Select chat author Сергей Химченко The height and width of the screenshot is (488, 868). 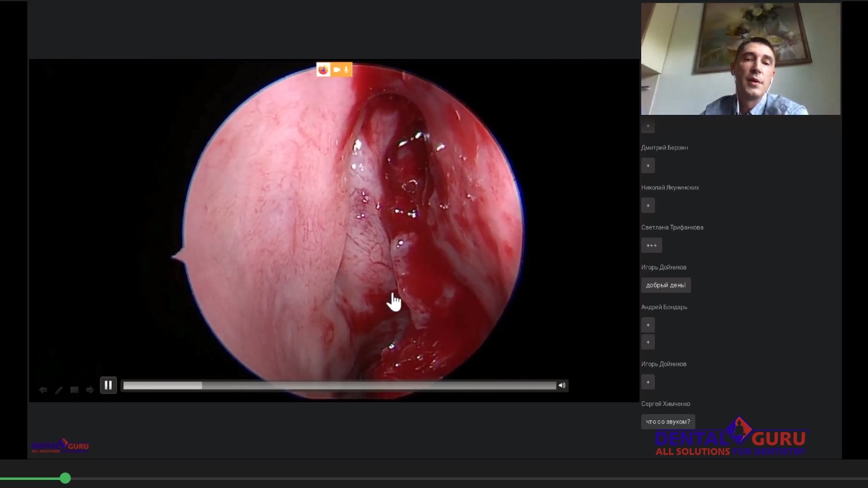pyautogui.click(x=665, y=404)
